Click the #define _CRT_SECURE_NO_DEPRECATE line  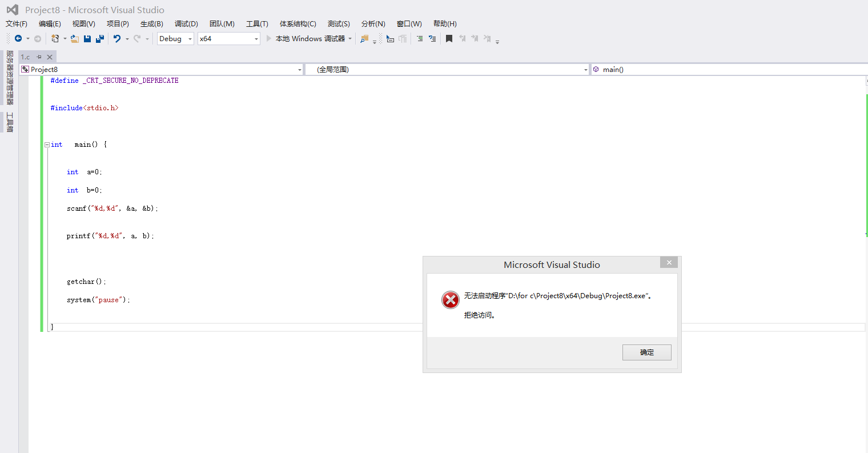114,81
